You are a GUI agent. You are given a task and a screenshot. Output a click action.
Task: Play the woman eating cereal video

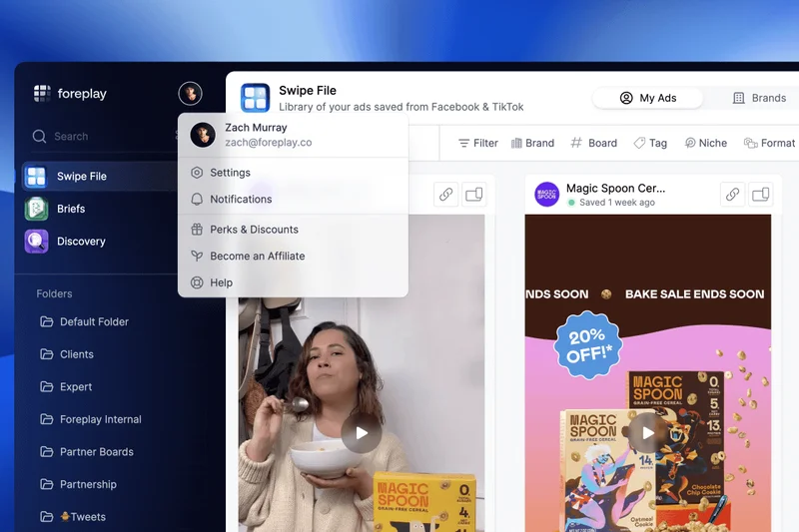click(x=361, y=432)
